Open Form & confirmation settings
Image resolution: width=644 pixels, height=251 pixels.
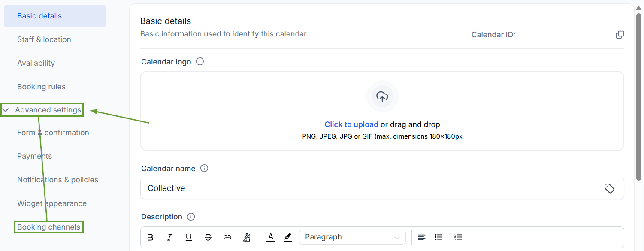(53, 133)
